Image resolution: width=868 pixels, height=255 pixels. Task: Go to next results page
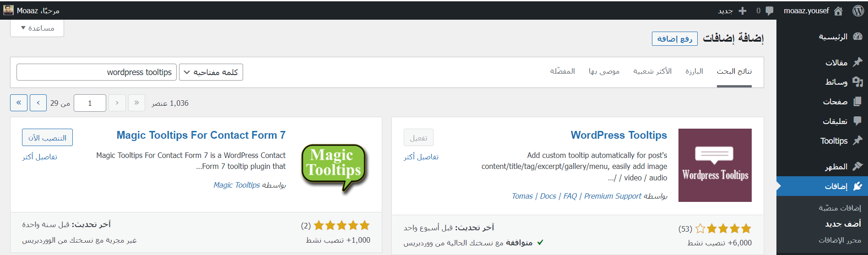38,103
